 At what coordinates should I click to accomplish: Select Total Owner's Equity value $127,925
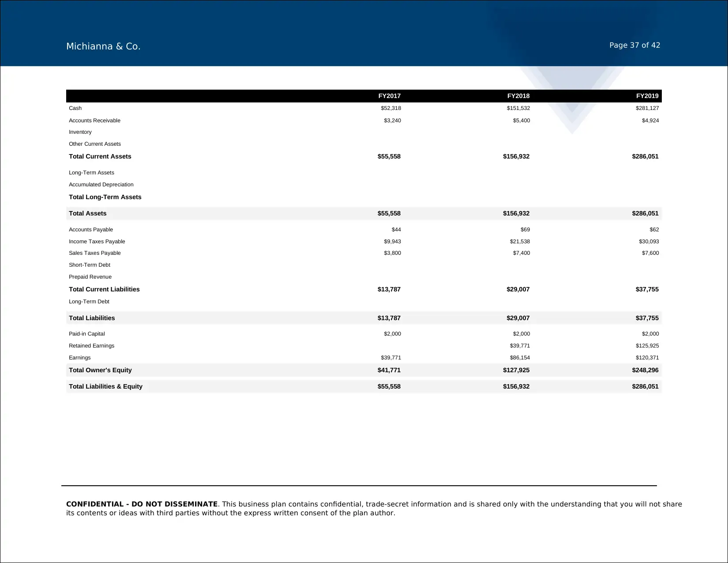[x=516, y=370]
